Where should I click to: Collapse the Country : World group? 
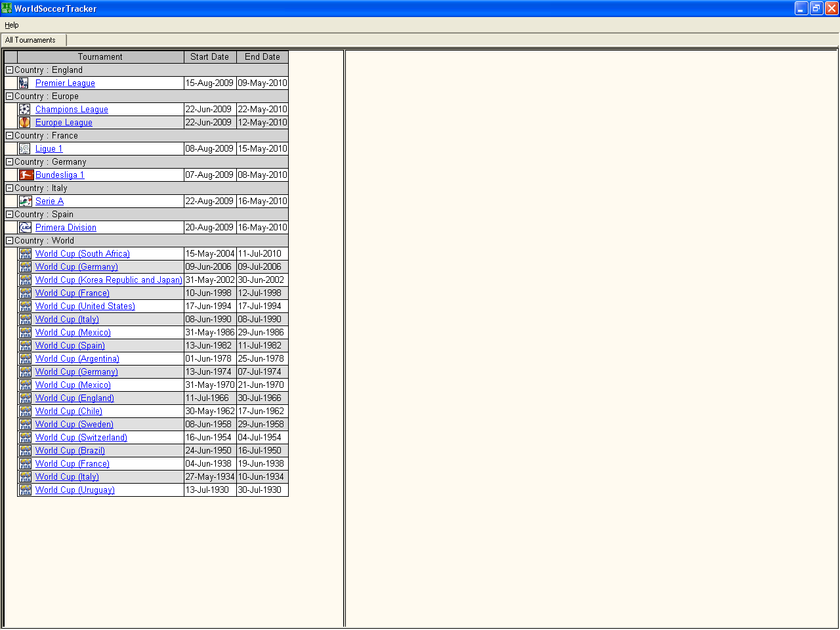pos(9,241)
